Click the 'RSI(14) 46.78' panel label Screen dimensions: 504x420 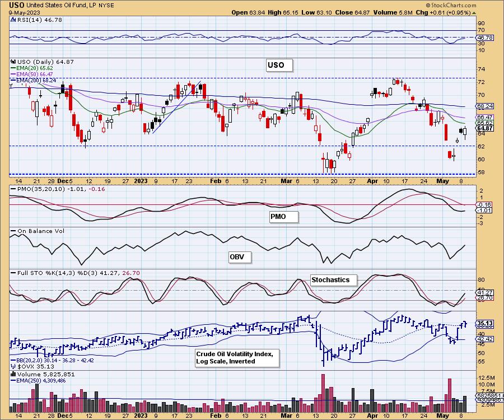point(40,20)
